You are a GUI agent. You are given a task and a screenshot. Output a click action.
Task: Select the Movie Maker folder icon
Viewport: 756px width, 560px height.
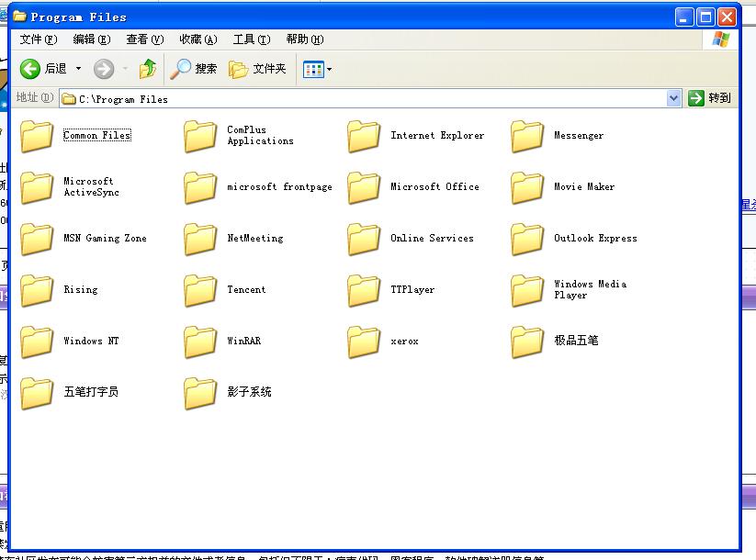527,188
